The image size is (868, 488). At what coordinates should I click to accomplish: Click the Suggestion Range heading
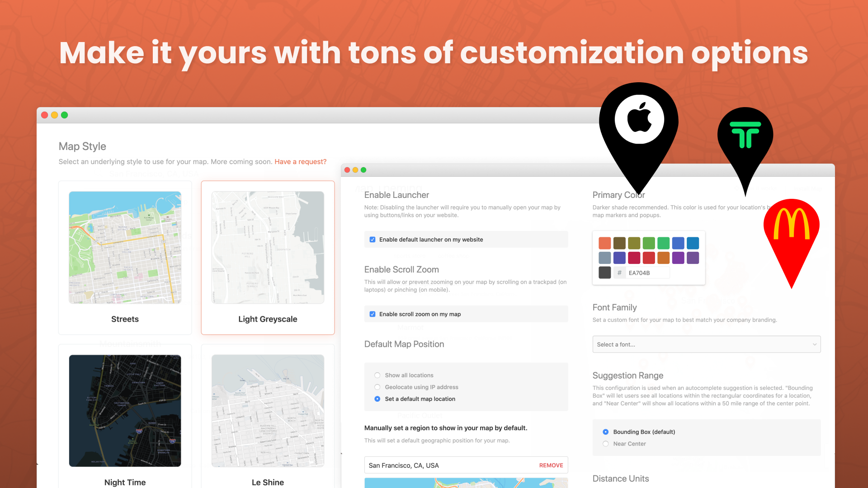click(x=627, y=375)
